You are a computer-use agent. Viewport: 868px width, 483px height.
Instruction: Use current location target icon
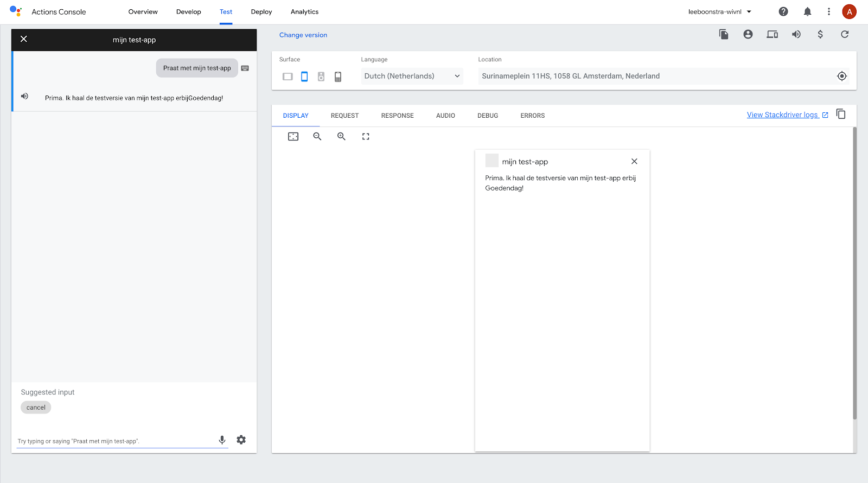(x=841, y=77)
